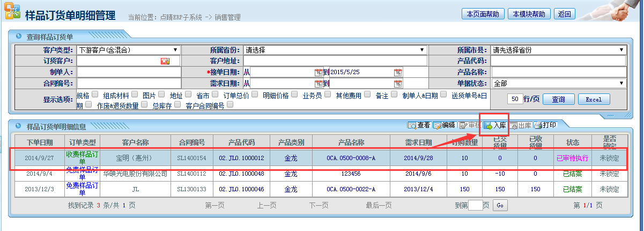Go to 最后一页 in pagination
This screenshot has height=231, width=644.
pos(379,205)
